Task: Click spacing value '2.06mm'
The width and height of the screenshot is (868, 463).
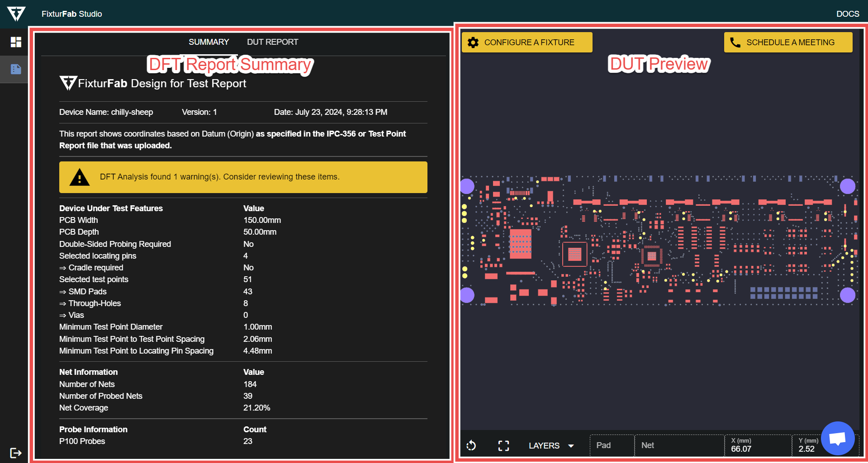Action: (258, 339)
